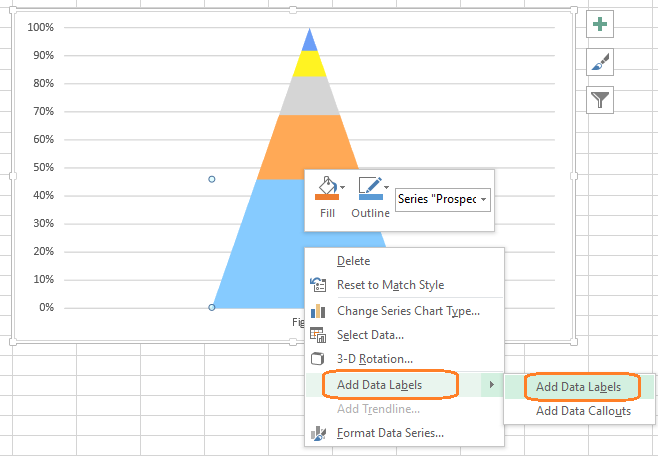Screen dimensions: 660x456
Task: Click the 20% axis label
Action: [x=43, y=251]
